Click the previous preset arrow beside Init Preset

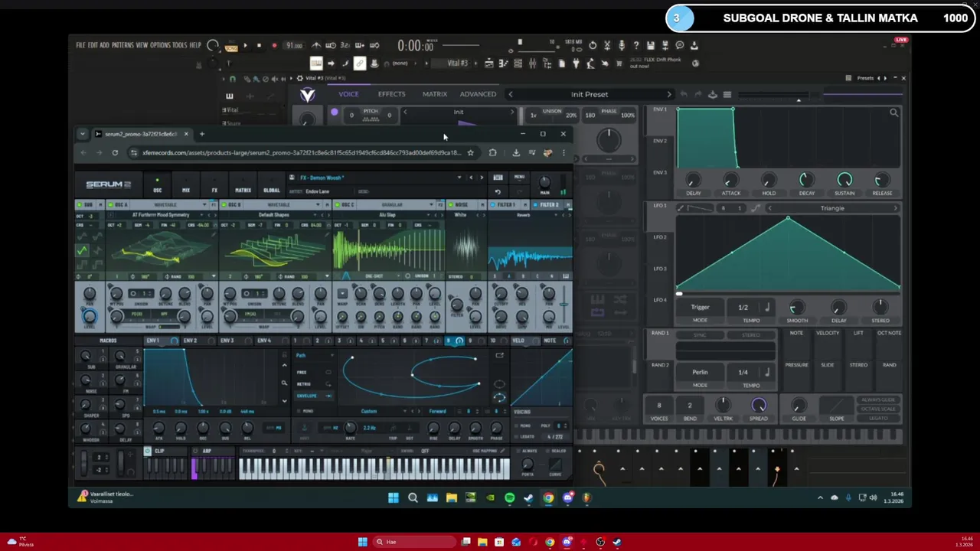point(511,94)
